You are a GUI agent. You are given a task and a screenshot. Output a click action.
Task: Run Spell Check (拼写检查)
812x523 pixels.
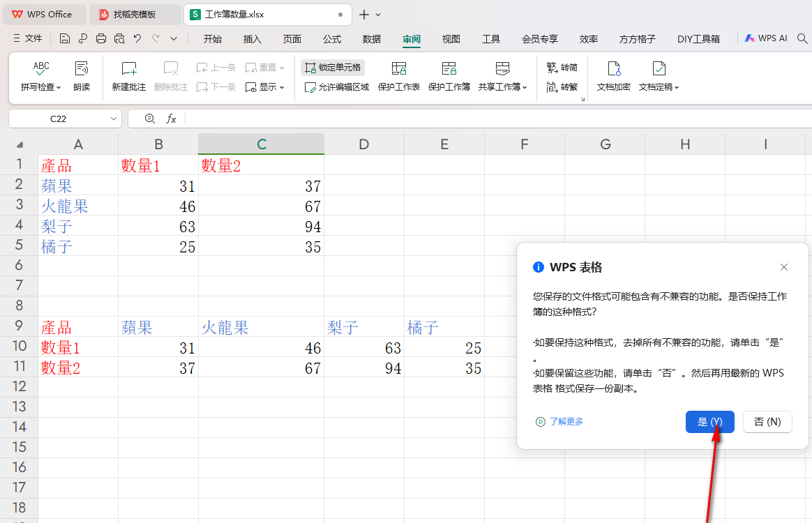pos(41,76)
